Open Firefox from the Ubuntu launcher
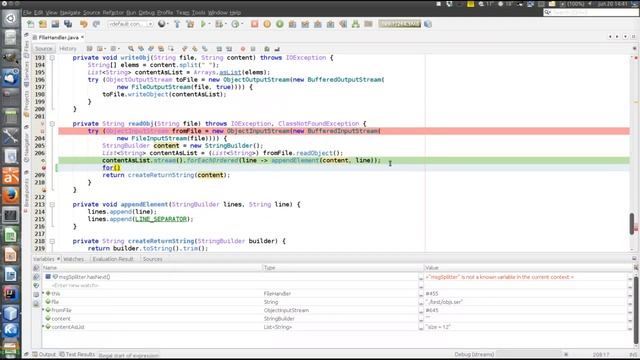The width and height of the screenshot is (640, 360). pos(11,195)
